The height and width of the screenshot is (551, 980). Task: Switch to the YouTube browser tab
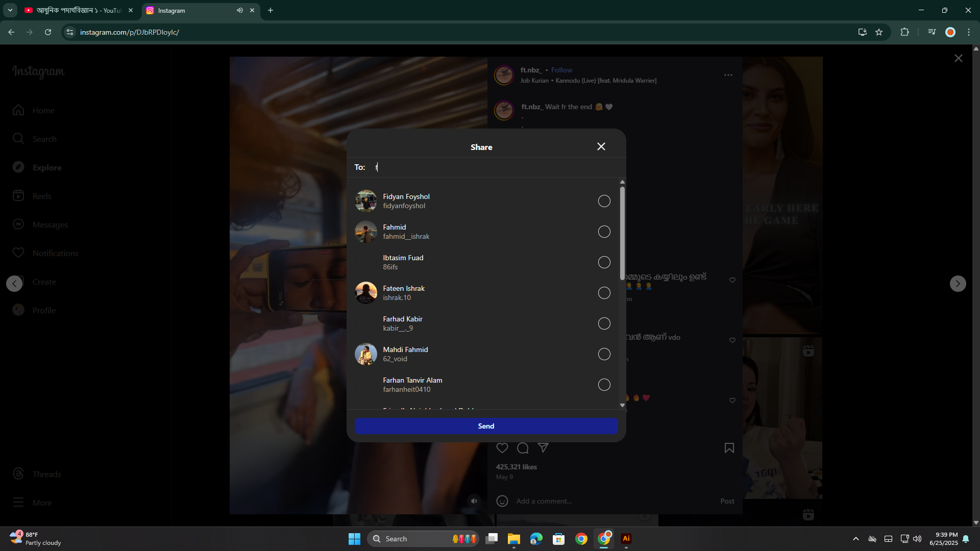(x=79, y=10)
